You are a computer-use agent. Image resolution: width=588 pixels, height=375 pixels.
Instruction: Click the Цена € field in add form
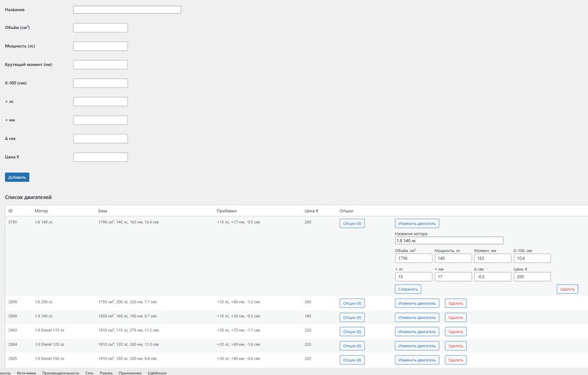pos(101,157)
